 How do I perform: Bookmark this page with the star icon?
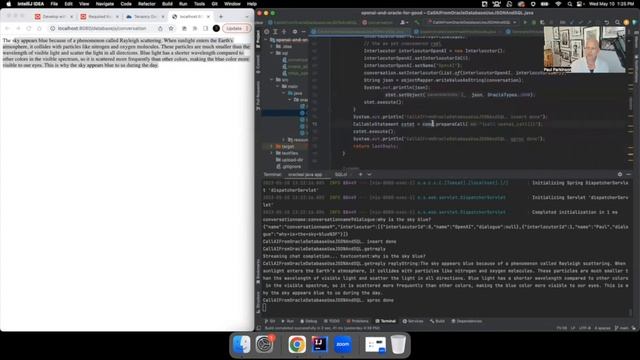171,28
